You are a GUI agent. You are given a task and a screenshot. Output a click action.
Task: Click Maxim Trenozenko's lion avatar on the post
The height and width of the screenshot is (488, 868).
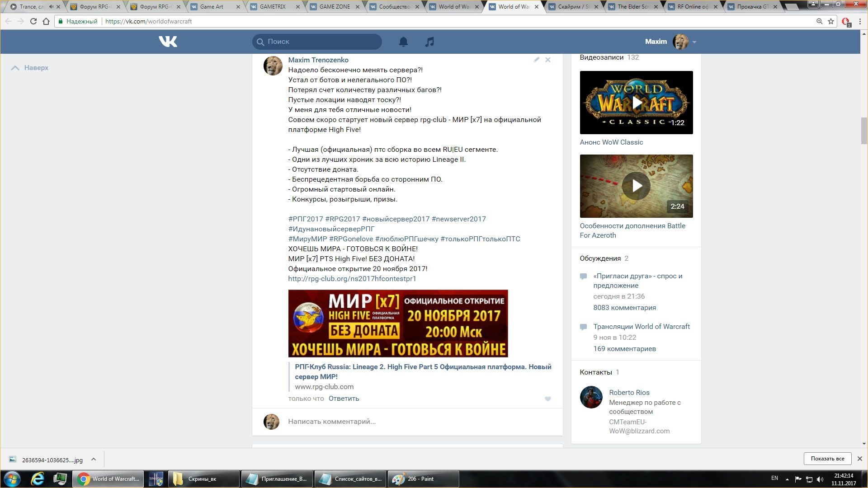click(x=273, y=66)
